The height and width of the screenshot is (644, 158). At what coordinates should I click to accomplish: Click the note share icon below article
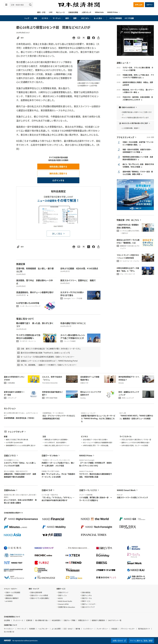tap(84, 247)
